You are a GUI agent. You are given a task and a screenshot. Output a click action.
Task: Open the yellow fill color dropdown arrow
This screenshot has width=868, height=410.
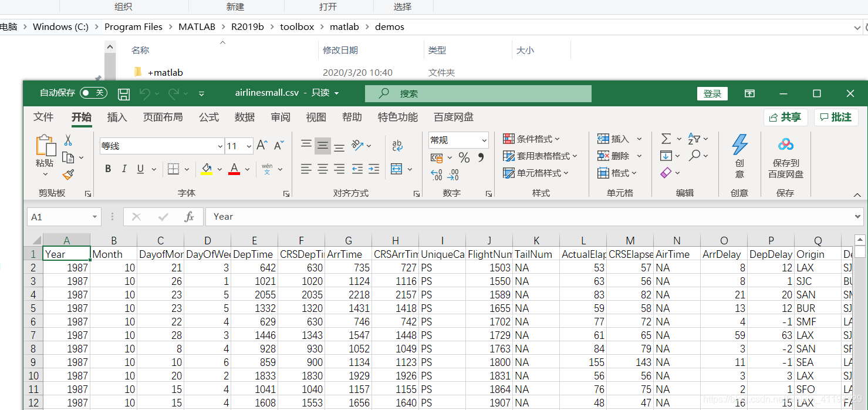point(219,169)
